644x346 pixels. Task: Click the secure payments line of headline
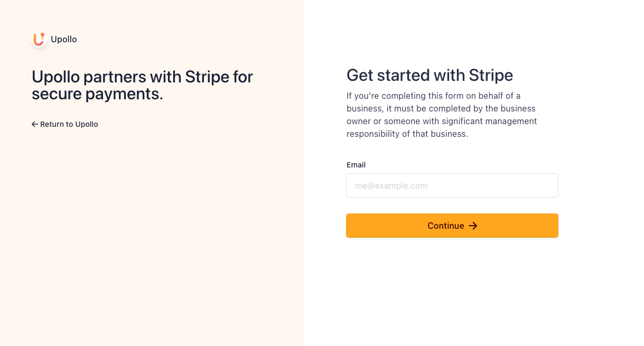[97, 94]
